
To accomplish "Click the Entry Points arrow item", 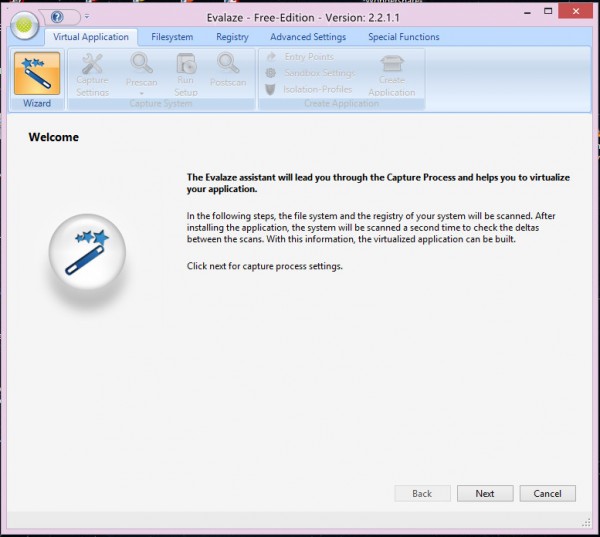I will point(300,57).
